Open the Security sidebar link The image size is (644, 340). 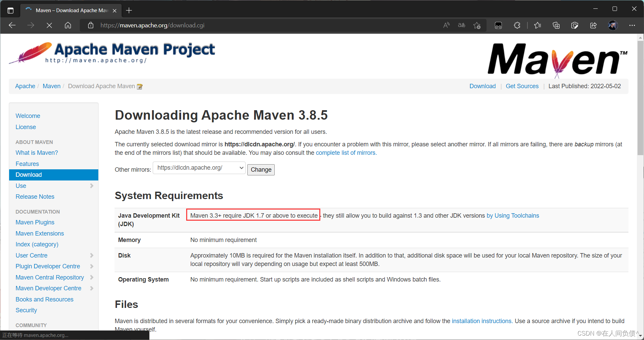pyautogui.click(x=26, y=310)
